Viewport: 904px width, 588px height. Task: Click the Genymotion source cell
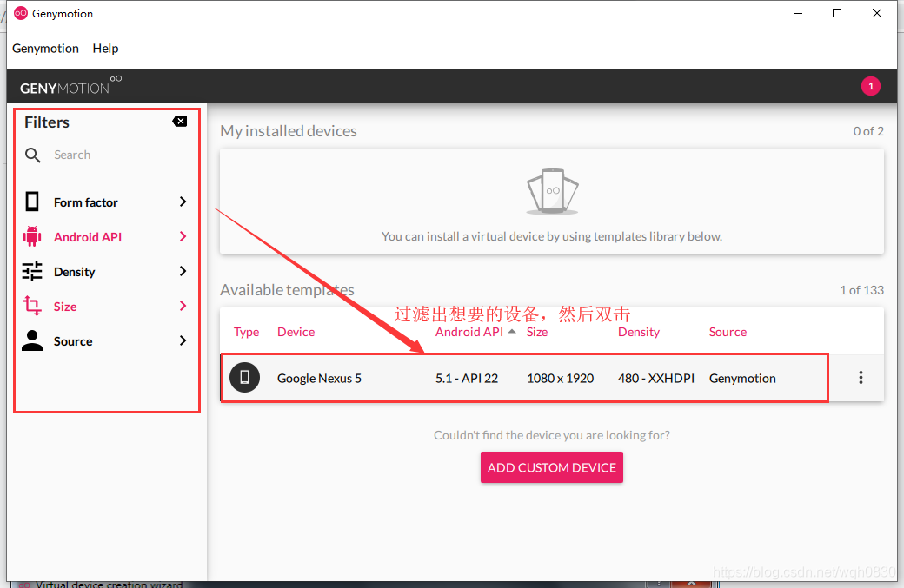pos(742,379)
